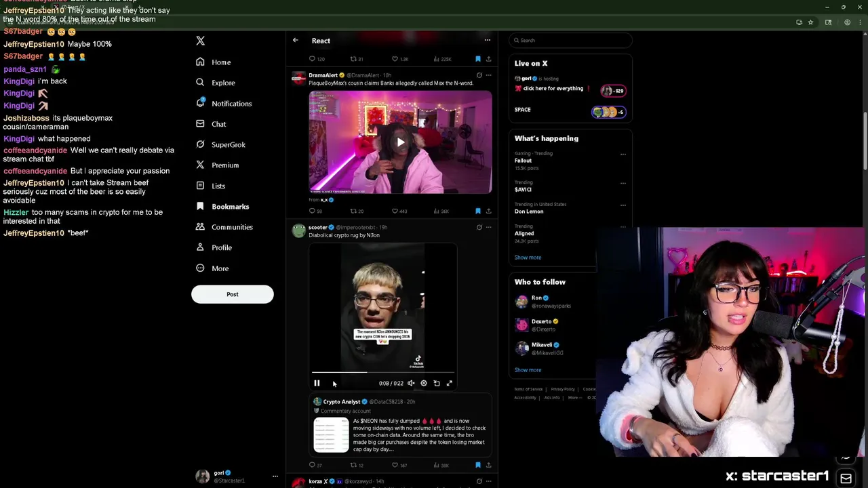Open Bookmarks in sidebar
The image size is (868, 488).
point(222,206)
